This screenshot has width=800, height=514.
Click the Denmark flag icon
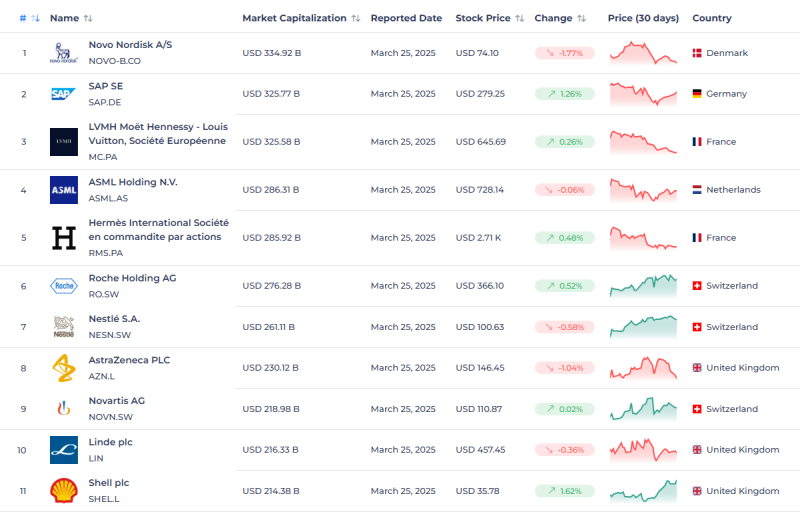point(696,53)
